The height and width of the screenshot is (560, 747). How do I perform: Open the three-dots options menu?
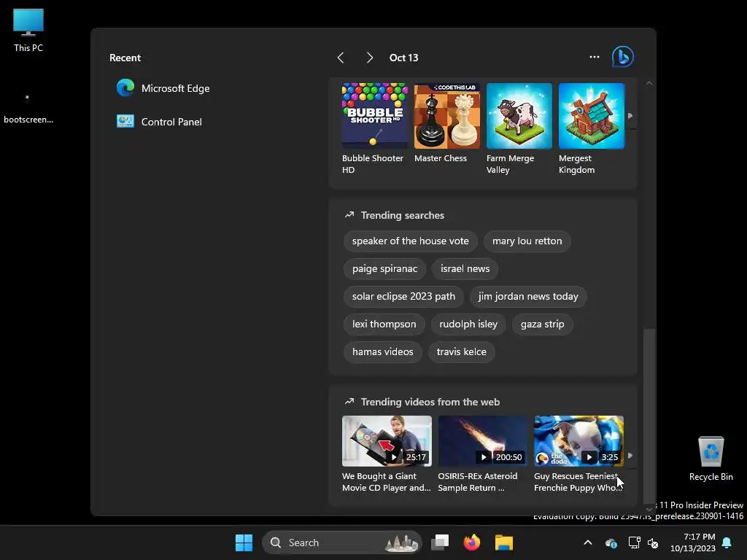pos(594,57)
